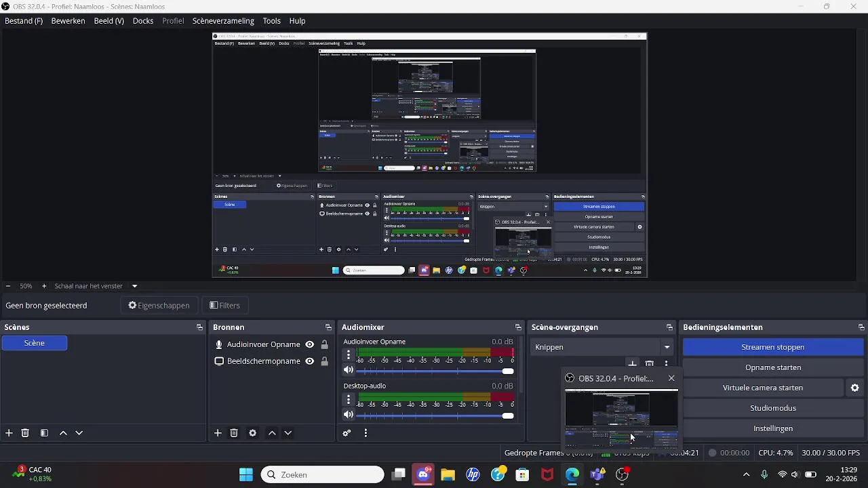
Task: Open source properties gear in Bronnen panel
Action: [x=253, y=433]
